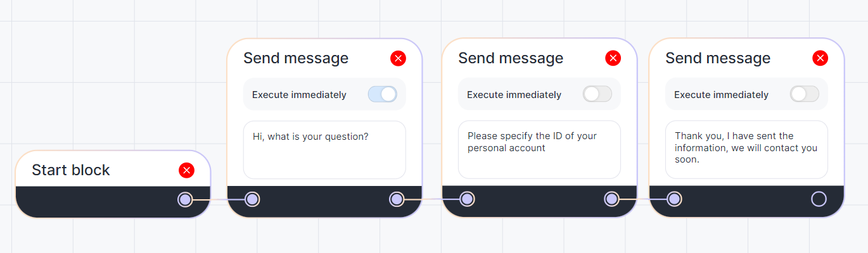Disable Execute immediately on first Send message
The image size is (868, 253).
382,94
